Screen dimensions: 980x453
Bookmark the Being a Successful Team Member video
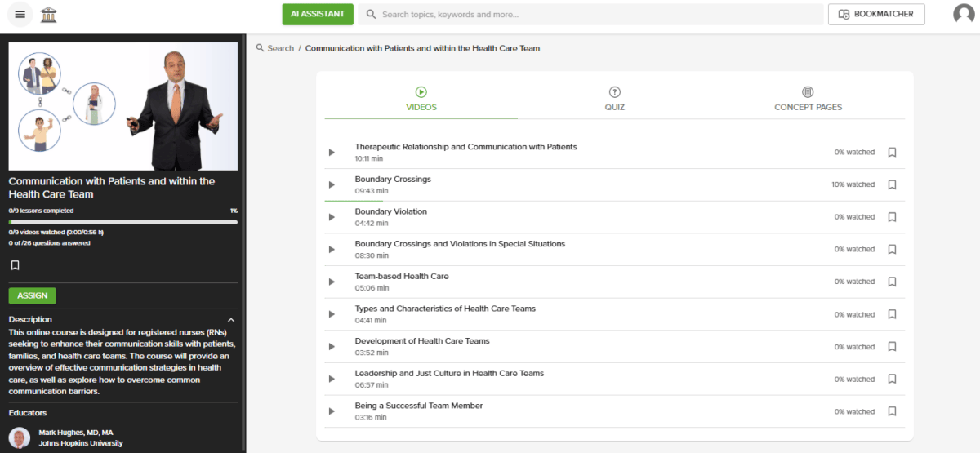892,411
